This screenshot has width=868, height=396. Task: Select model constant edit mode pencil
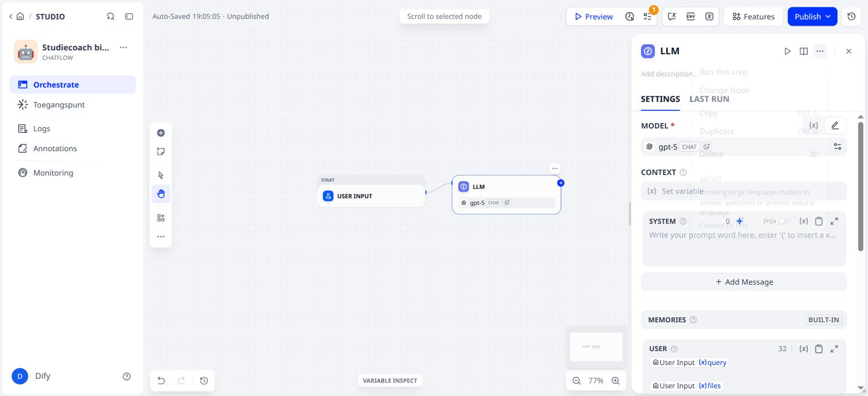[x=835, y=126]
